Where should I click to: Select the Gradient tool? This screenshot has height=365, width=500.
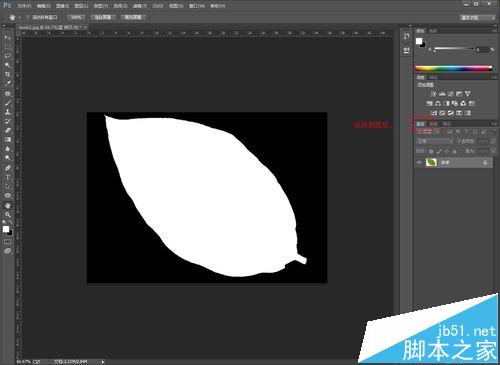click(x=7, y=140)
